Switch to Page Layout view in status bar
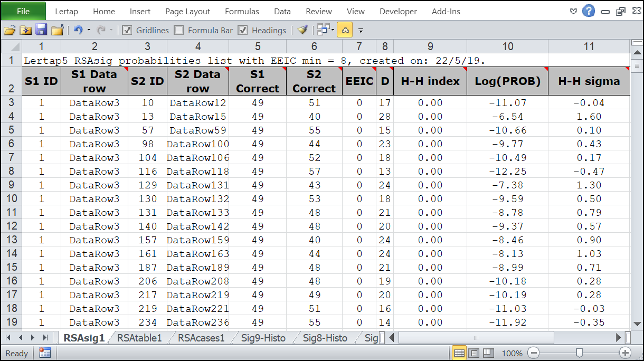This screenshot has width=644, height=361. 474,353
